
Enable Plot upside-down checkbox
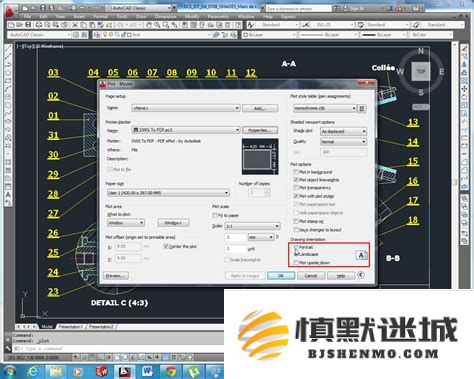pyautogui.click(x=296, y=263)
